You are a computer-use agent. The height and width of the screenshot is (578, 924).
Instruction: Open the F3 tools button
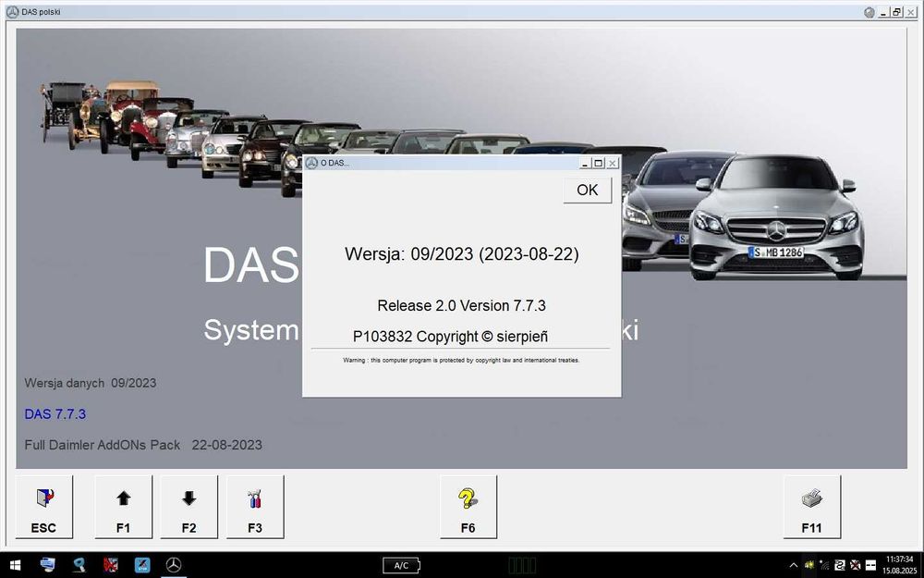pyautogui.click(x=255, y=507)
